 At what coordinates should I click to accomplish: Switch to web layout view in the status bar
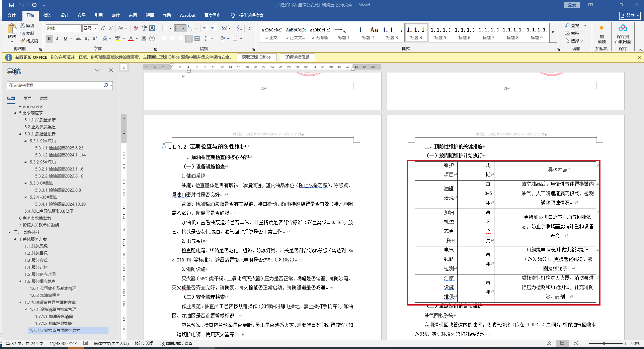(x=576, y=343)
